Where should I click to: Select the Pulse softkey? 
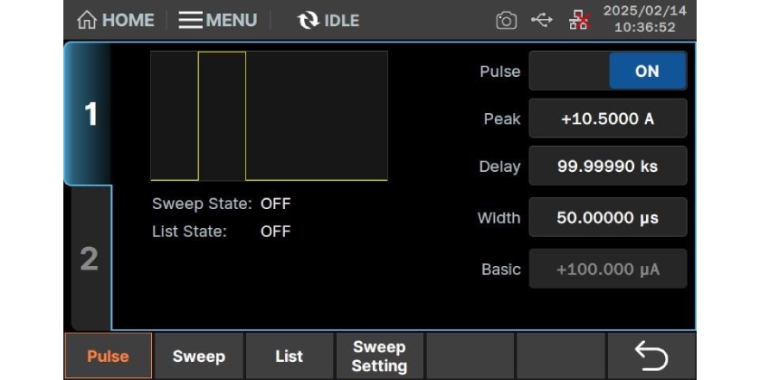pos(108,356)
